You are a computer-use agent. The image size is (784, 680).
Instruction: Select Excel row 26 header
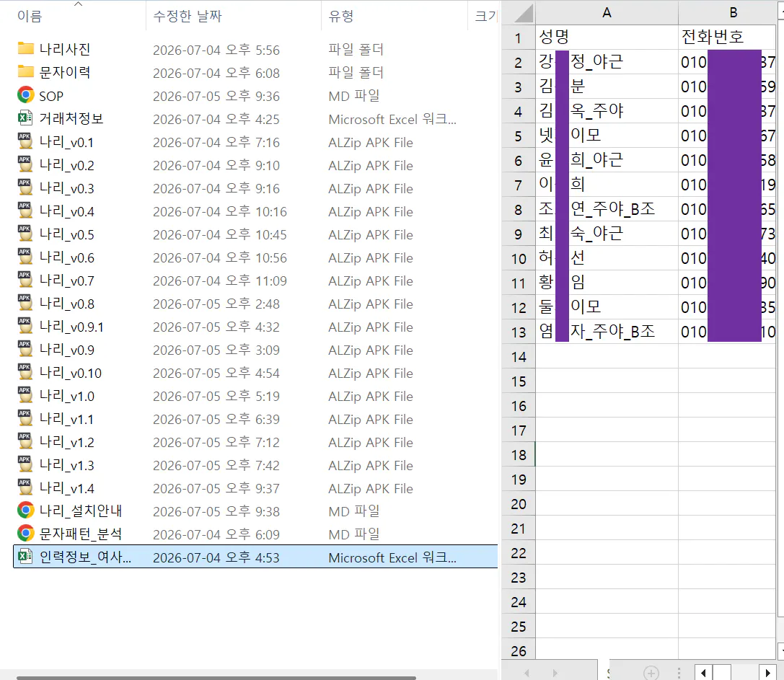point(518,650)
